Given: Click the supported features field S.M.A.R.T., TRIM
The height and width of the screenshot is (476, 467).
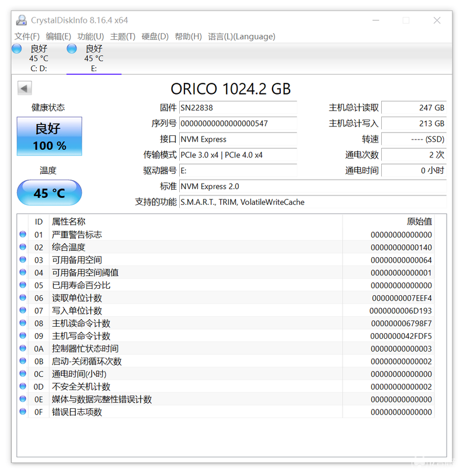Looking at the screenshot, I should [313, 202].
